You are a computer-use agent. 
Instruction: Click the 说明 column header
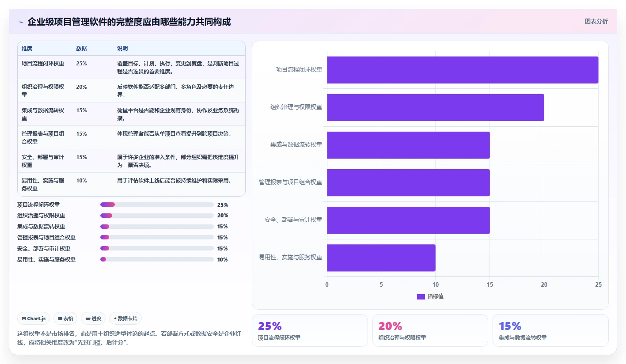pyautogui.click(x=122, y=49)
